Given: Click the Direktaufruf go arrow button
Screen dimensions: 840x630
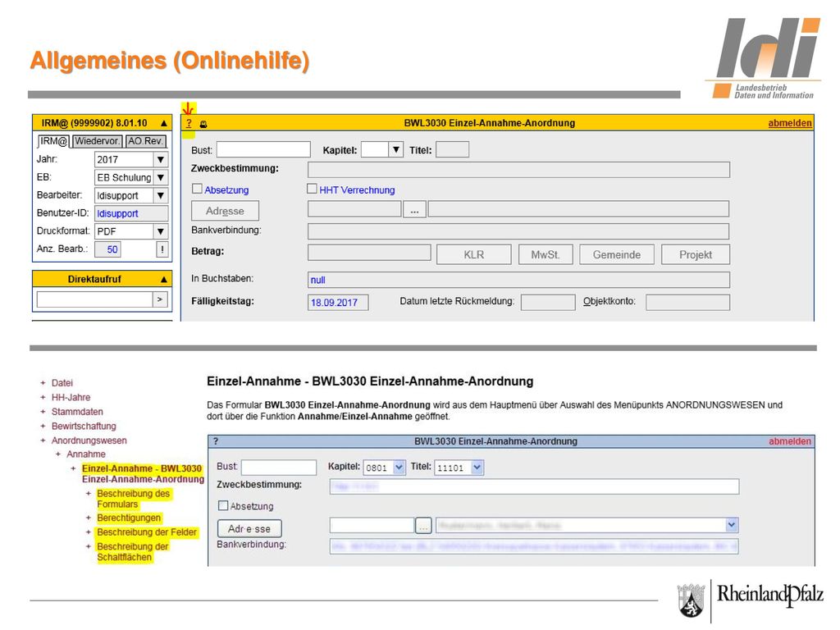Looking at the screenshot, I should (x=160, y=299).
